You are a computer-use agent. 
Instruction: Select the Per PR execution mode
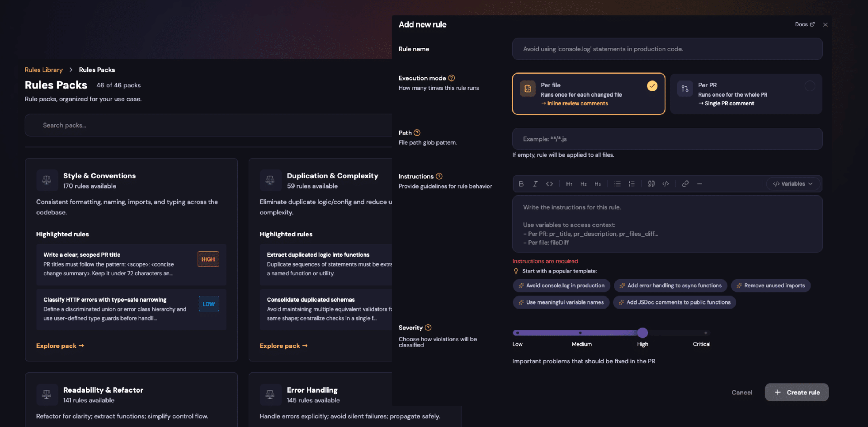pyautogui.click(x=746, y=94)
